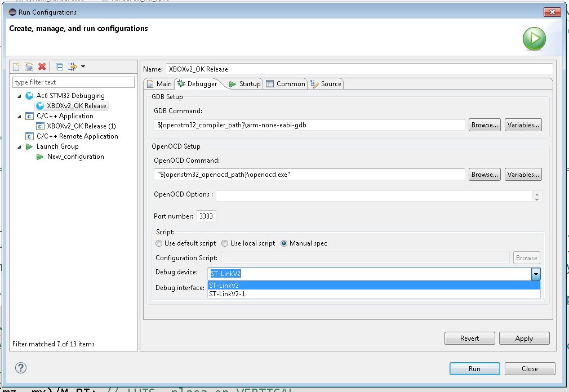Toggle the Debug device dropdown arrow

(536, 274)
